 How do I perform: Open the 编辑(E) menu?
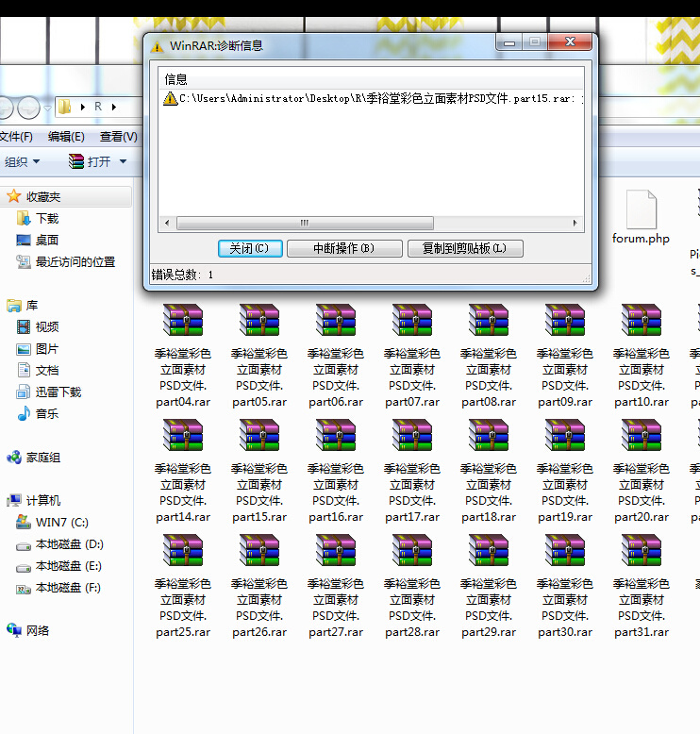[66, 137]
